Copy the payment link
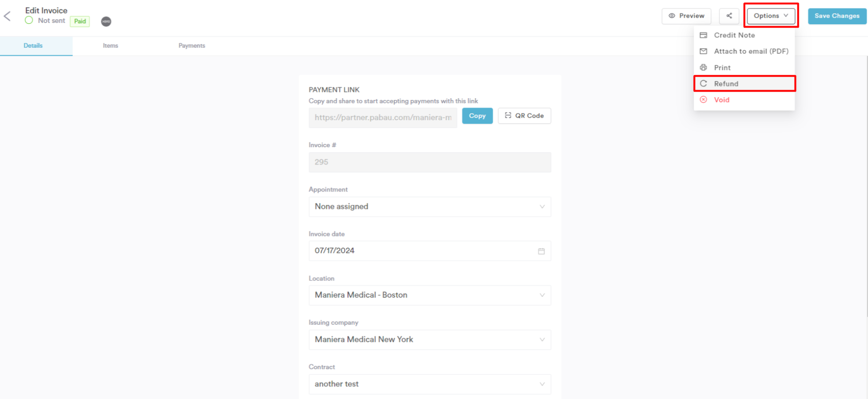This screenshot has height=399, width=868. tap(477, 116)
